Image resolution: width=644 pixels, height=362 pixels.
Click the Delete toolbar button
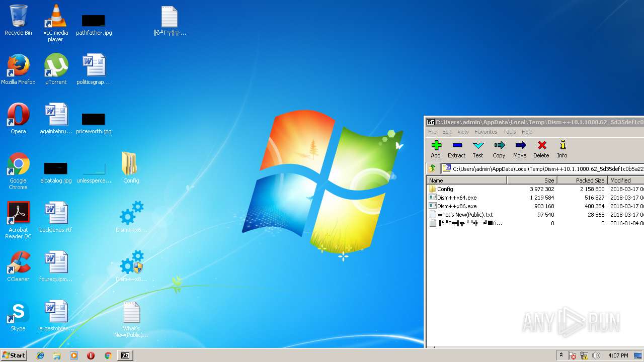541,149
